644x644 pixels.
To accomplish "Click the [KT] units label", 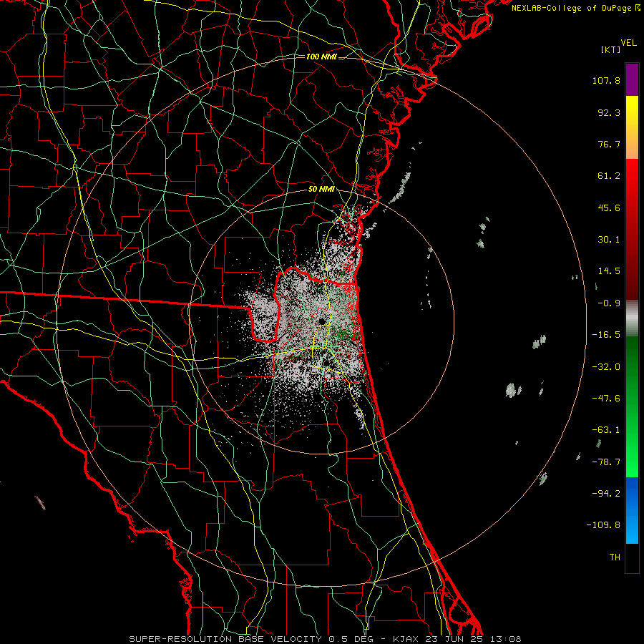I will click(x=610, y=49).
